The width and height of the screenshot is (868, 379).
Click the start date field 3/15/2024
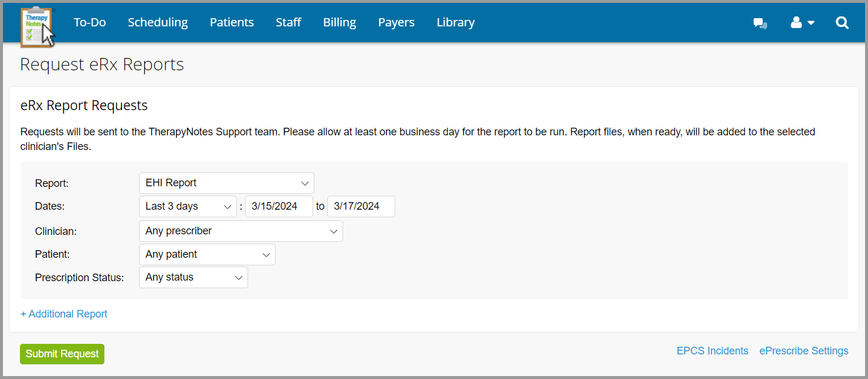(279, 206)
